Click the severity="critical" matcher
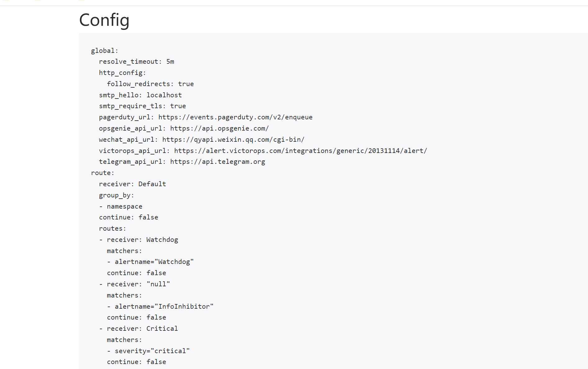Viewport: 588px width, 369px height. 152,351
